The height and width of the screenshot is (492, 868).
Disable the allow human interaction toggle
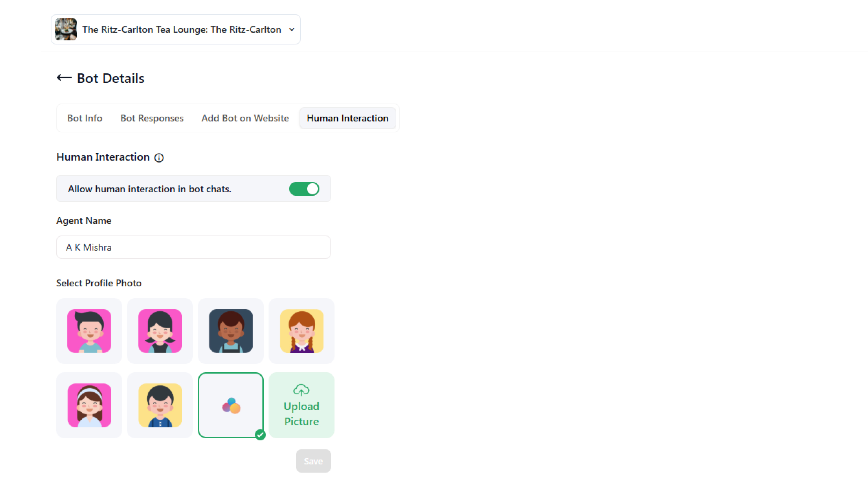(x=304, y=189)
